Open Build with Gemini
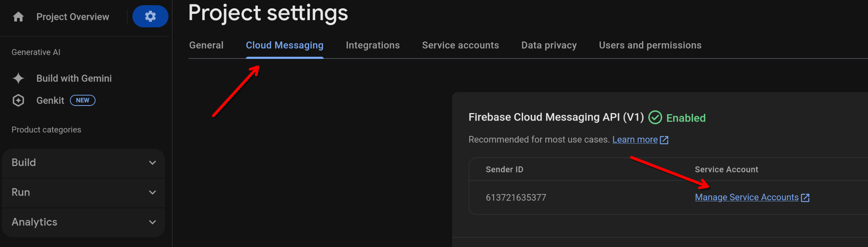868x247 pixels. pyautogui.click(x=74, y=78)
